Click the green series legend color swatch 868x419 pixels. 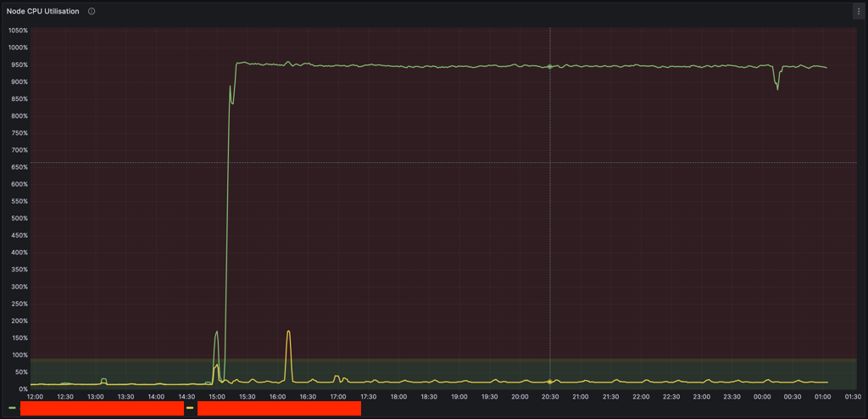(12, 408)
